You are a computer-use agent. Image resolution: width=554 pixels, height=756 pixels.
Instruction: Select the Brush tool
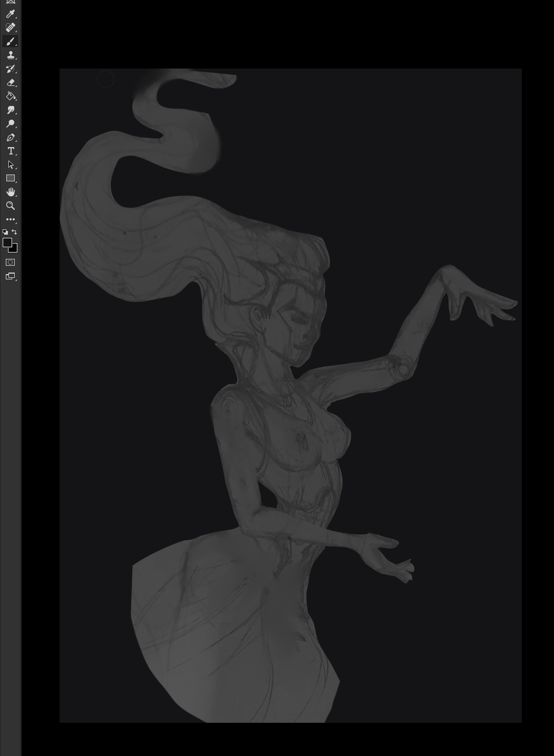point(10,42)
